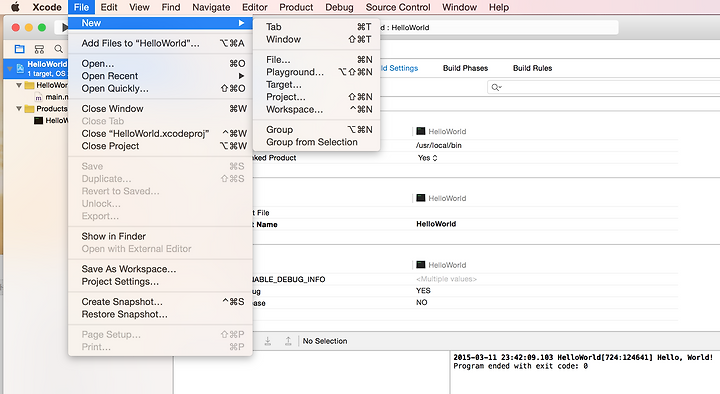Click the NO release value
Screen dimensions: 720x394
[x=422, y=302]
